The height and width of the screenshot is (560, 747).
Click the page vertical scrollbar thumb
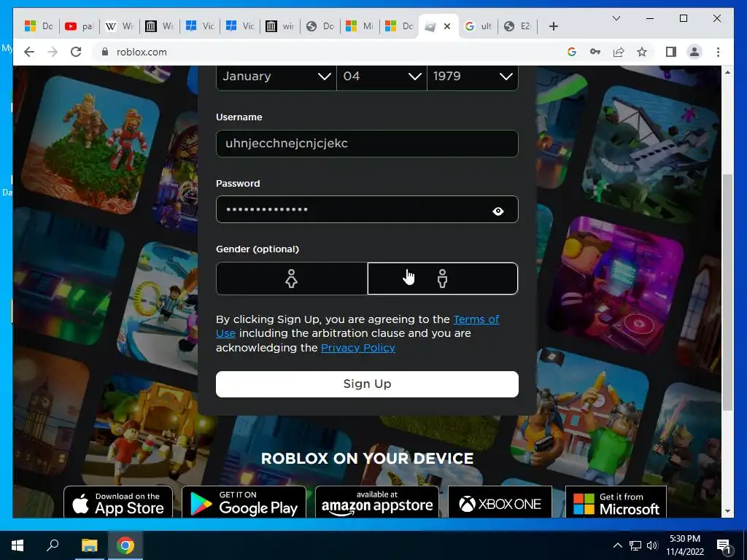727,292
